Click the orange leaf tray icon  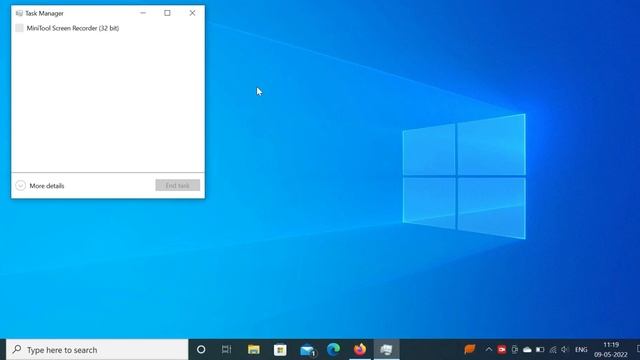(x=470, y=349)
